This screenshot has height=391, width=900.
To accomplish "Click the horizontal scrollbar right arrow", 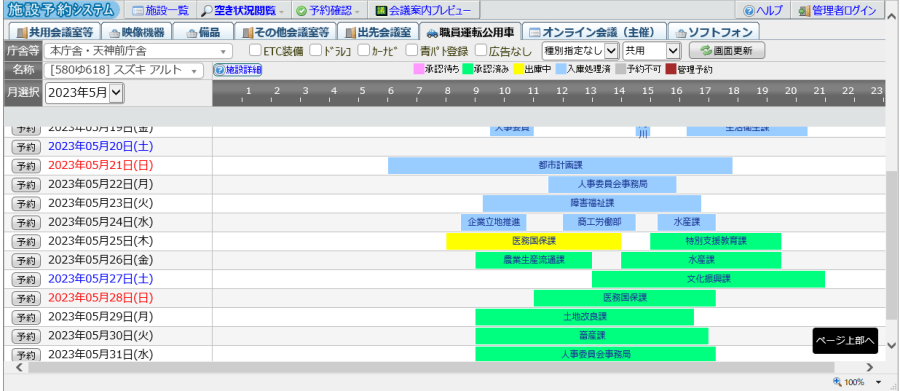I will [x=870, y=367].
